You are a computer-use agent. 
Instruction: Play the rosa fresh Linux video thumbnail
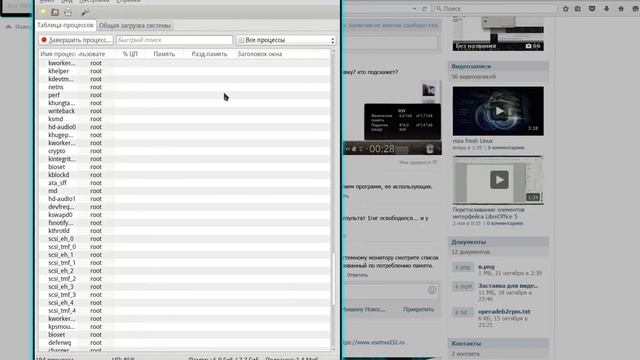tap(498, 111)
